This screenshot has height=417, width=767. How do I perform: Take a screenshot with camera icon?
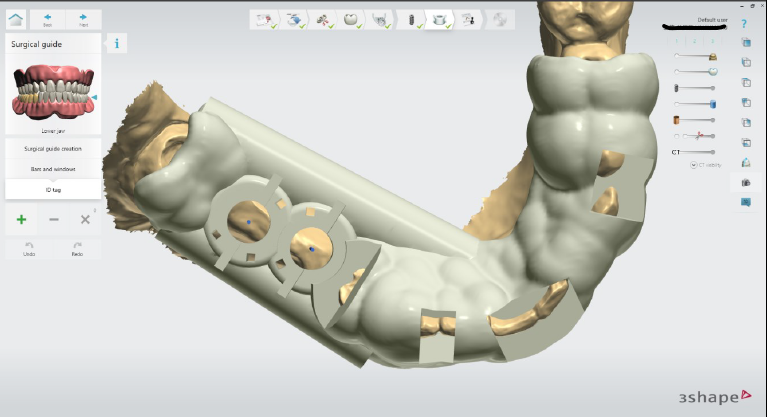click(x=746, y=182)
